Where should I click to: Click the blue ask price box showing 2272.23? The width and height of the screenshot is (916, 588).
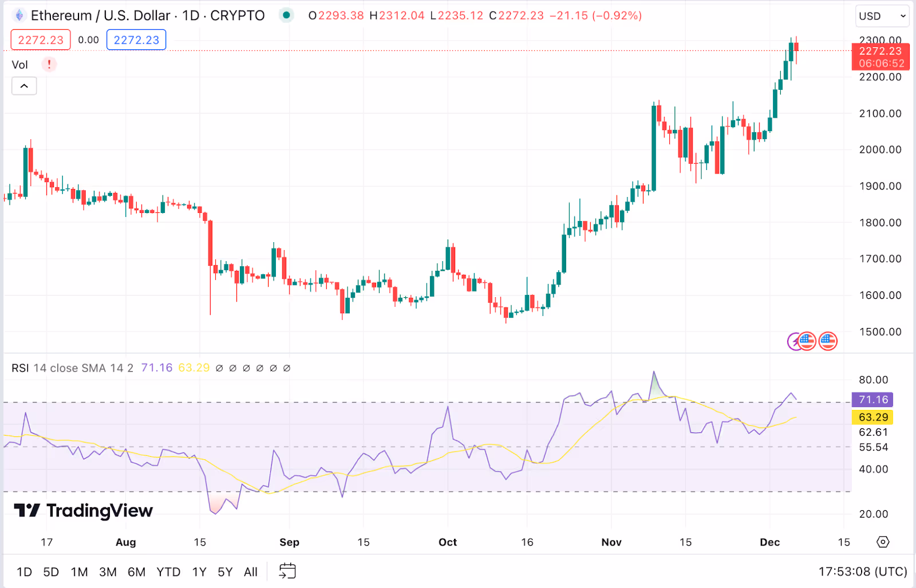pos(136,40)
